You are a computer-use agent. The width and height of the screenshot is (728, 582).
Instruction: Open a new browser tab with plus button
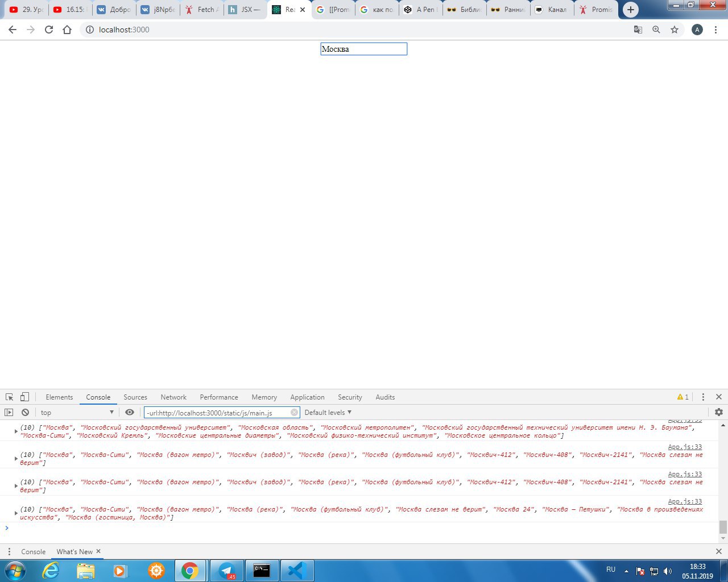click(630, 10)
